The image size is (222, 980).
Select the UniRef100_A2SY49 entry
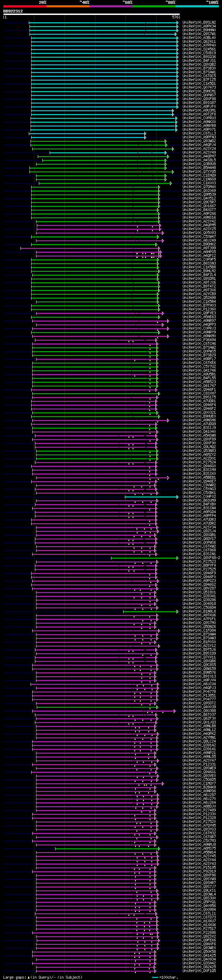coord(199,153)
